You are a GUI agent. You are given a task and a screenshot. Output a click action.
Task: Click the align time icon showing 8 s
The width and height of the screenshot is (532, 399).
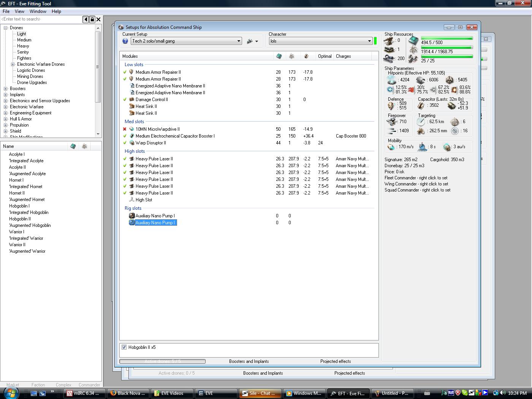click(422, 147)
